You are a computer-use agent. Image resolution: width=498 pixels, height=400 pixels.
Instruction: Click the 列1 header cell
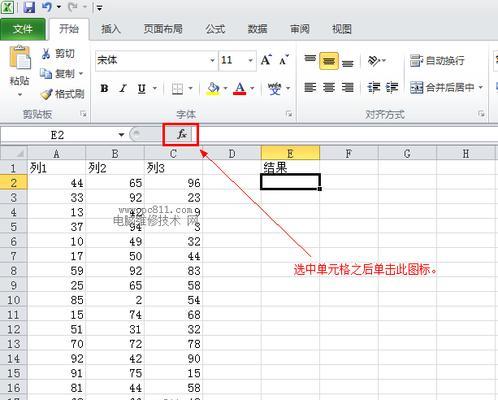(56, 168)
